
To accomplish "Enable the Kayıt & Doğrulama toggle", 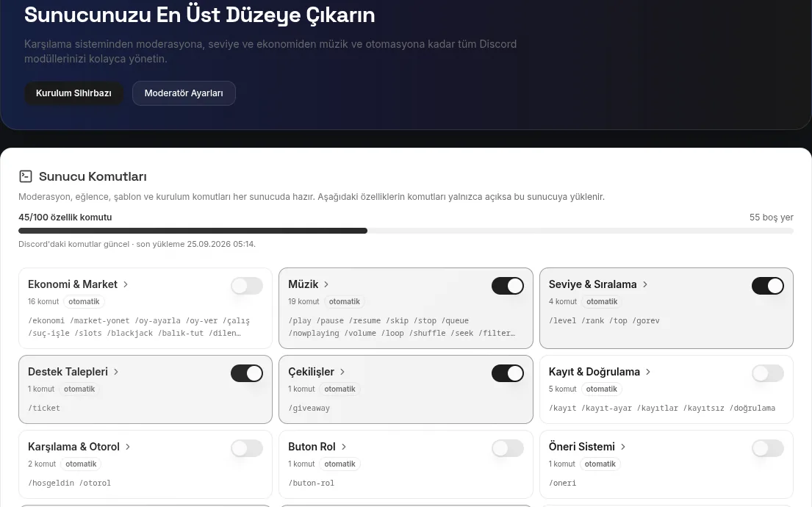I will (767, 373).
